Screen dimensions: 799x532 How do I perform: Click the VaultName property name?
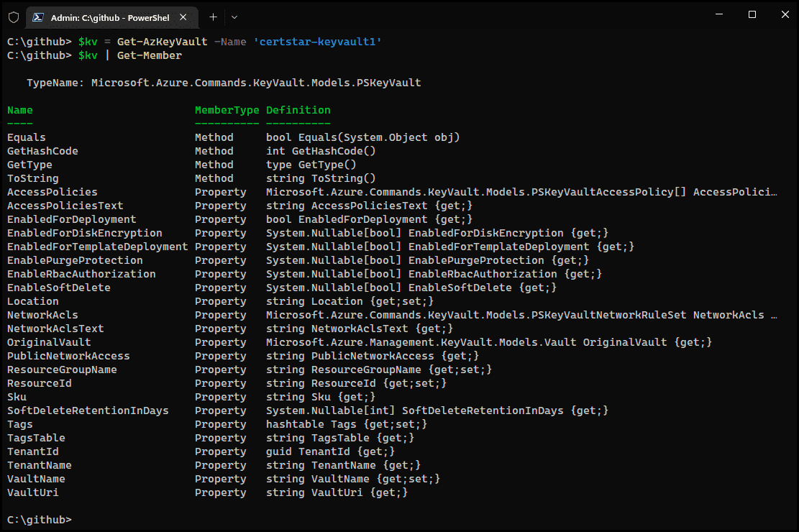point(36,479)
